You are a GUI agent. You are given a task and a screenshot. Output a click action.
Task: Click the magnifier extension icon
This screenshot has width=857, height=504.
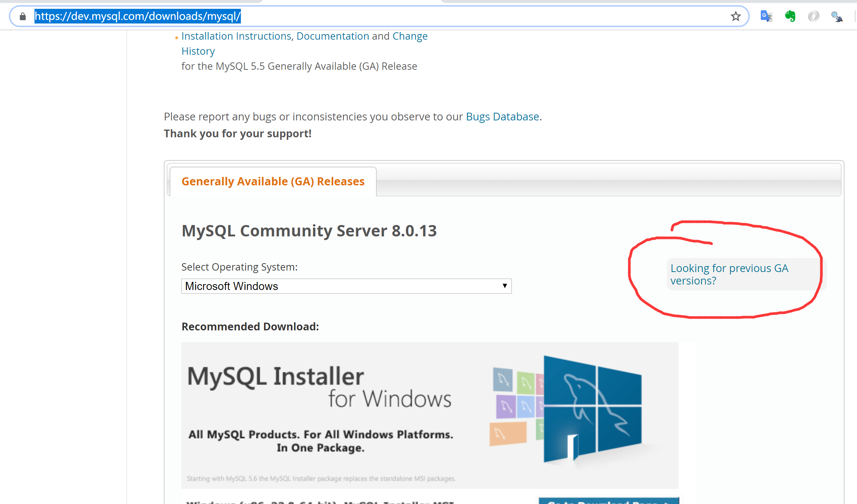click(837, 17)
